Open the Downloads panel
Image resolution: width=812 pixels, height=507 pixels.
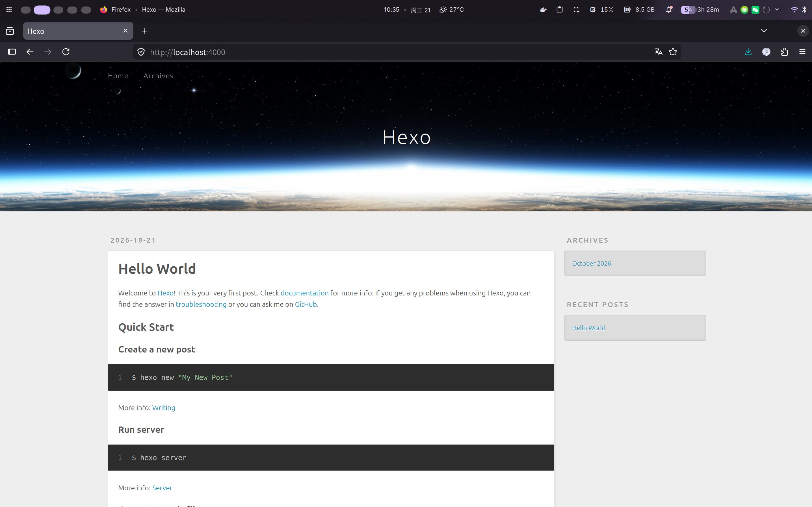pos(748,52)
